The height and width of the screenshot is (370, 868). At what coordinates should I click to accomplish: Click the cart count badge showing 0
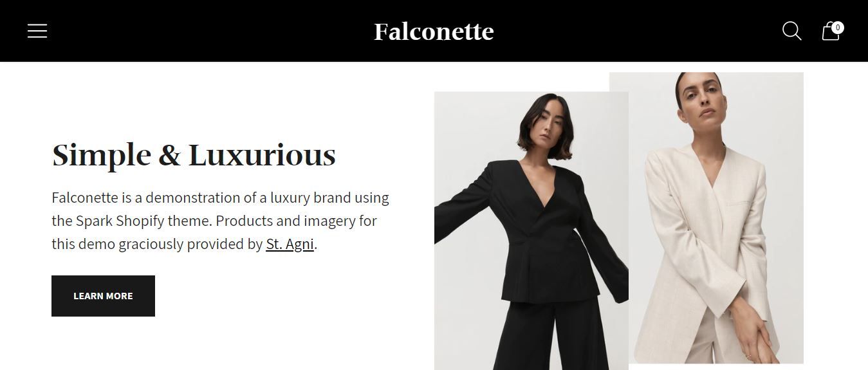tap(837, 28)
